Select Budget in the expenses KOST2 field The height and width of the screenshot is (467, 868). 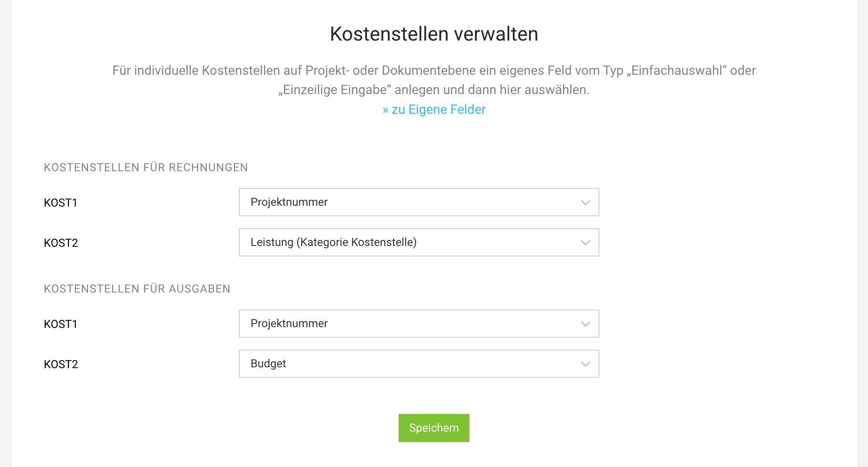[x=268, y=364]
